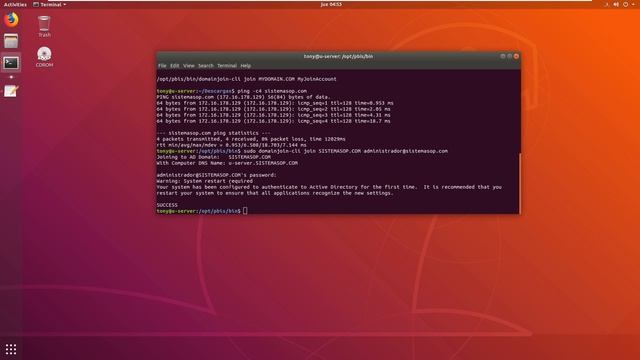Open the Trash desktop icon
The width and height of the screenshot is (640, 360).
coord(44,26)
